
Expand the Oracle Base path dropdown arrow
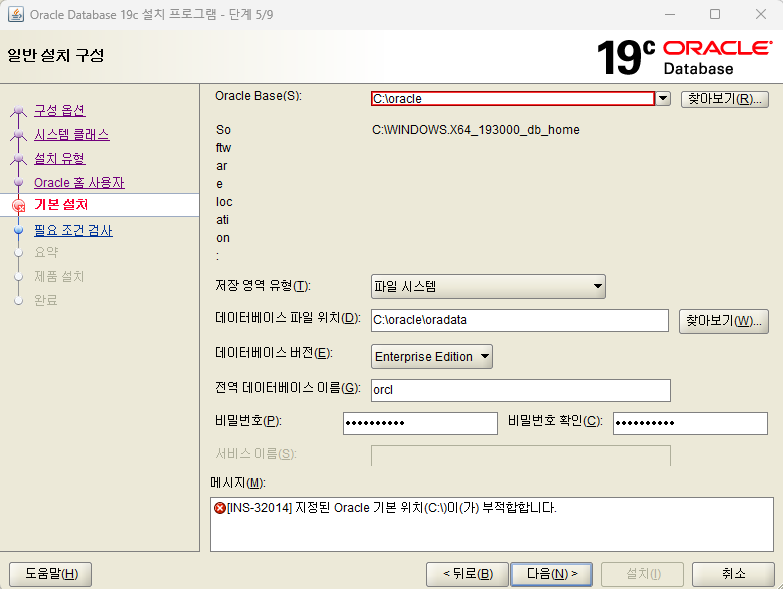[663, 99]
